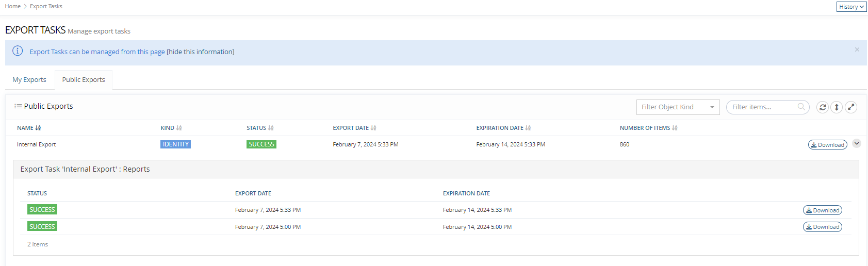The height and width of the screenshot is (266, 868).
Task: Collapse the Internal Export row details
Action: [857, 144]
